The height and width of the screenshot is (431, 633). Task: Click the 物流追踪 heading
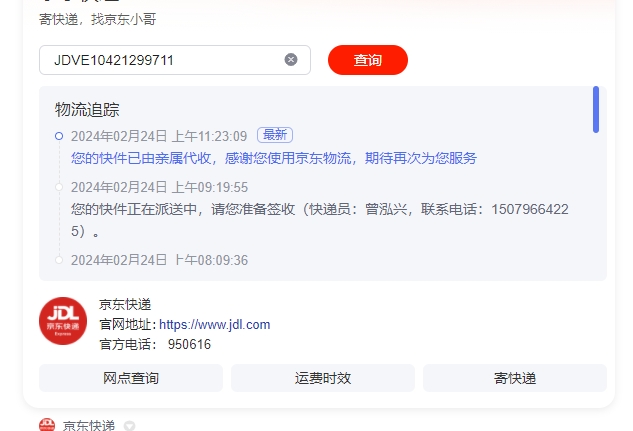coord(87,110)
